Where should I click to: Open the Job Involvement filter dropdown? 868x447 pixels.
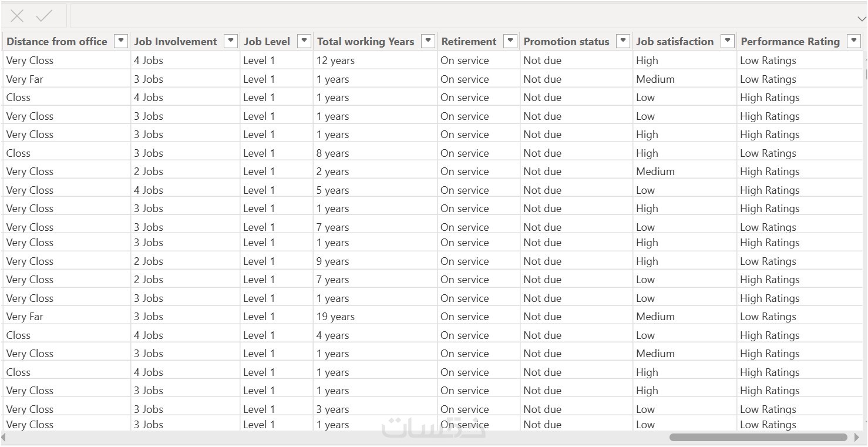[231, 41]
